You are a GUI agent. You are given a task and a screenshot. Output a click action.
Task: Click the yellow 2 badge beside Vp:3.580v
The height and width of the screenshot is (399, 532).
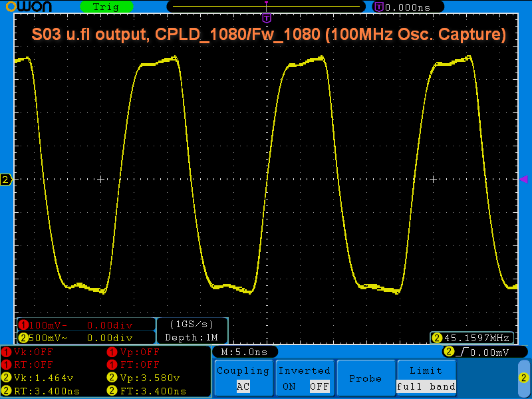pyautogui.click(x=112, y=378)
